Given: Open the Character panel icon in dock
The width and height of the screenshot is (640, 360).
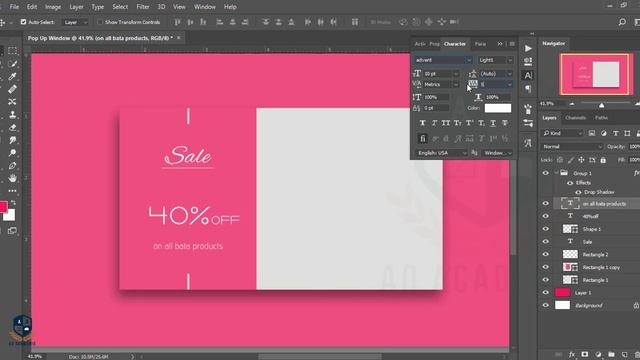Looking at the screenshot, I should 528,76.
